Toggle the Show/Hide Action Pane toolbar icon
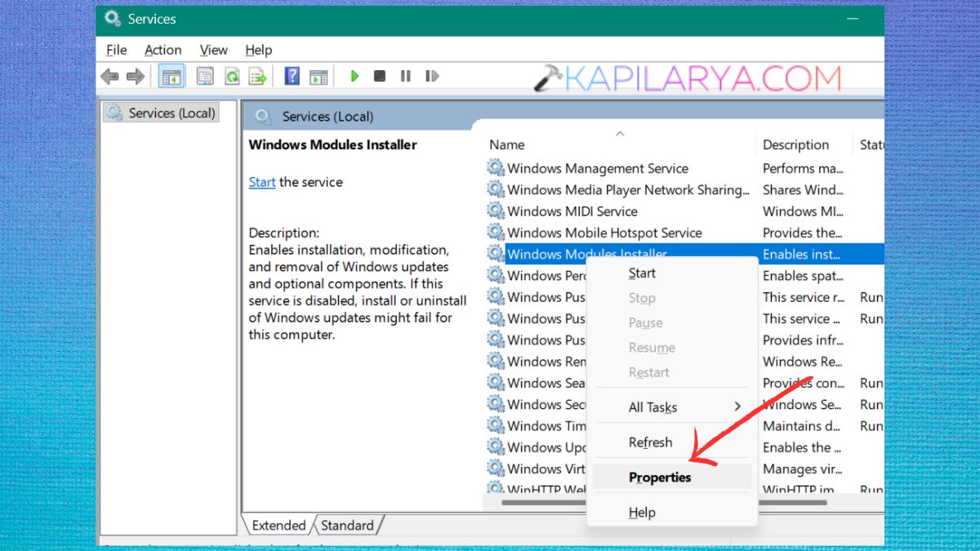 [x=318, y=77]
